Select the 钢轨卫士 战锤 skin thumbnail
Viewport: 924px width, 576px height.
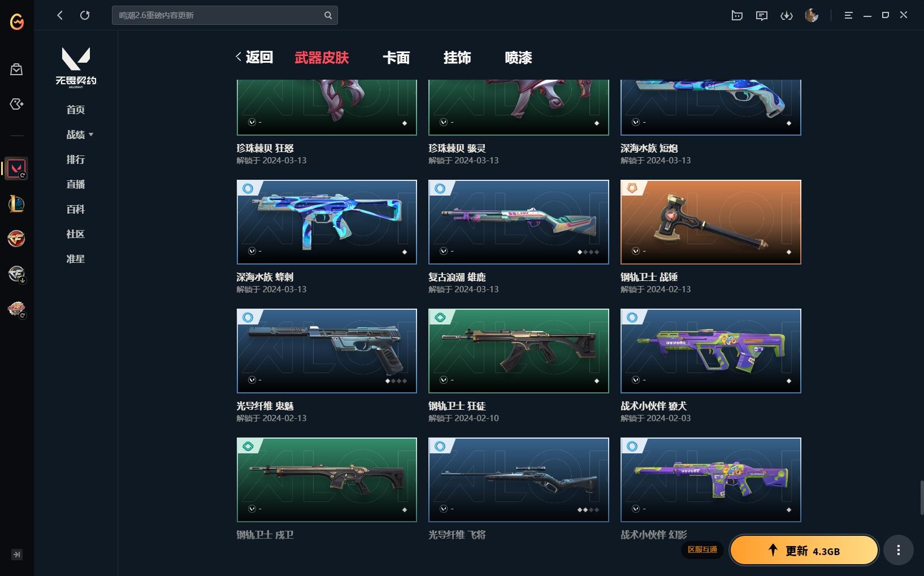pyautogui.click(x=710, y=222)
